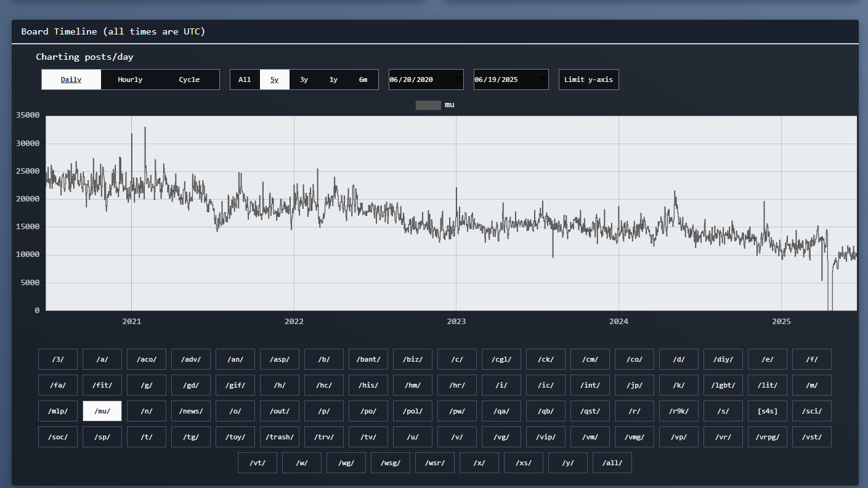Select the /a/ board
Viewport: 868px width, 488px height.
pyautogui.click(x=102, y=359)
